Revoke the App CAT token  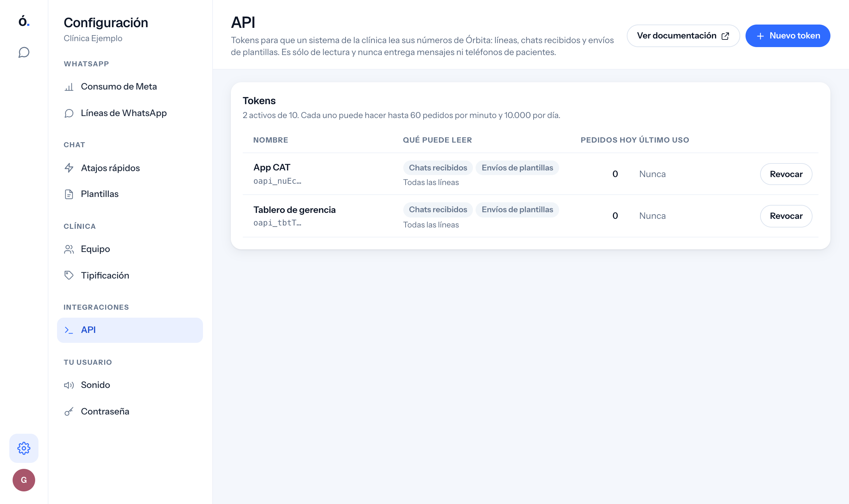coord(786,174)
